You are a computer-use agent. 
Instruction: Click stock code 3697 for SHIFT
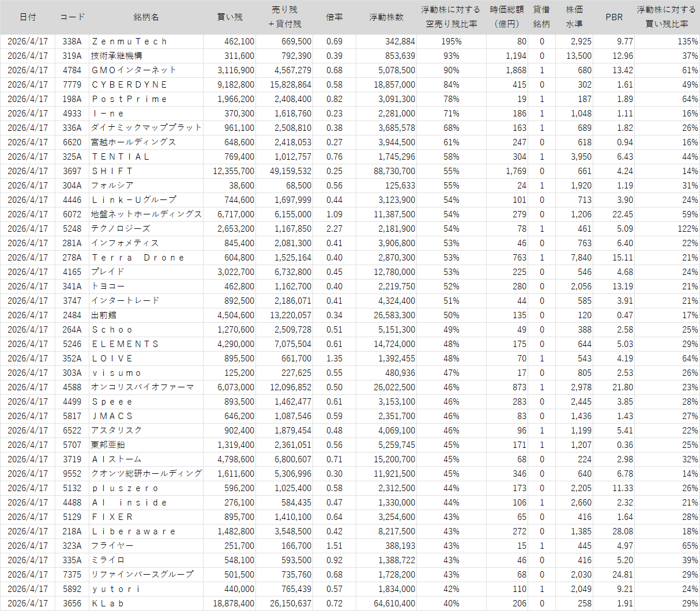point(72,171)
